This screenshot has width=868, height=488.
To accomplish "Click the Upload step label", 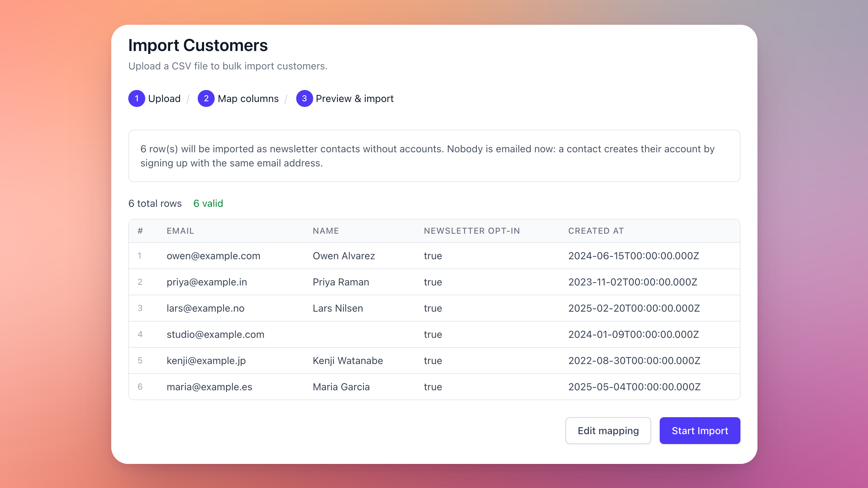I will (x=164, y=98).
